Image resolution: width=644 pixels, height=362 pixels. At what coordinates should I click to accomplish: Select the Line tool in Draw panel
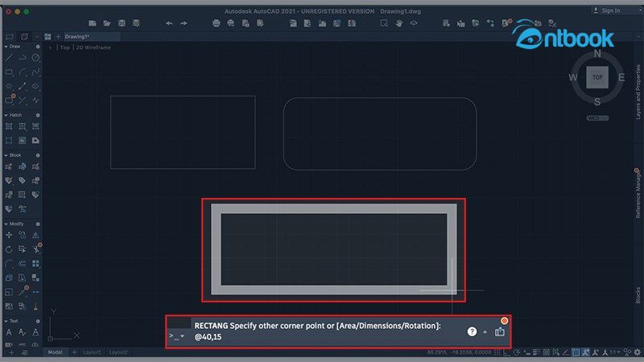[x=9, y=58]
